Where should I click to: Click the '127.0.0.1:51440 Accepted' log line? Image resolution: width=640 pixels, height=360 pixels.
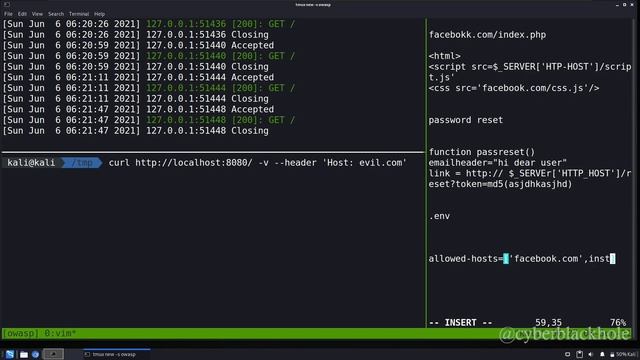pos(138,45)
